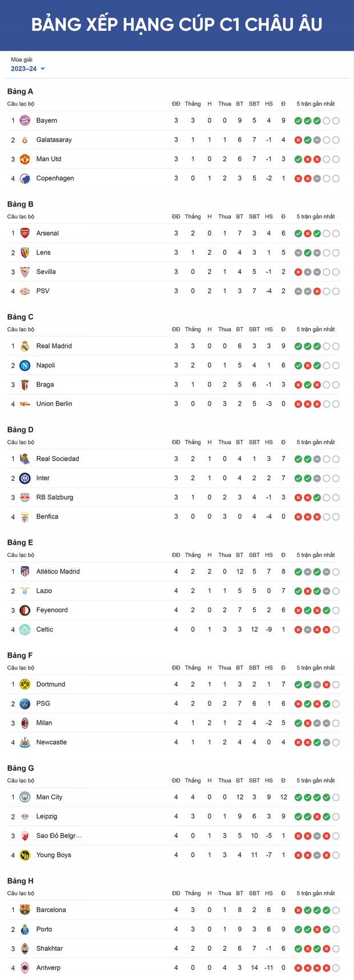354x980 pixels.
Task: Open the 2023–24 season dropdown
Action: 28,69
